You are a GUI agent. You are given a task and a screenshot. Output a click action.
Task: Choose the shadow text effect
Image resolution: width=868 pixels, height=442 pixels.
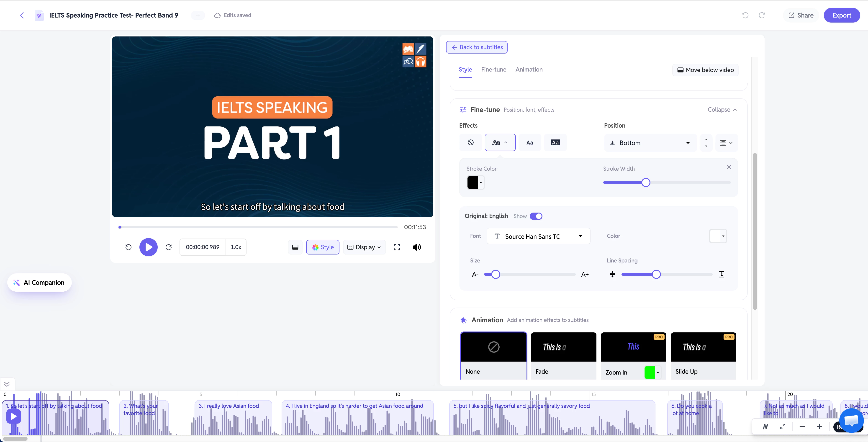(530, 142)
